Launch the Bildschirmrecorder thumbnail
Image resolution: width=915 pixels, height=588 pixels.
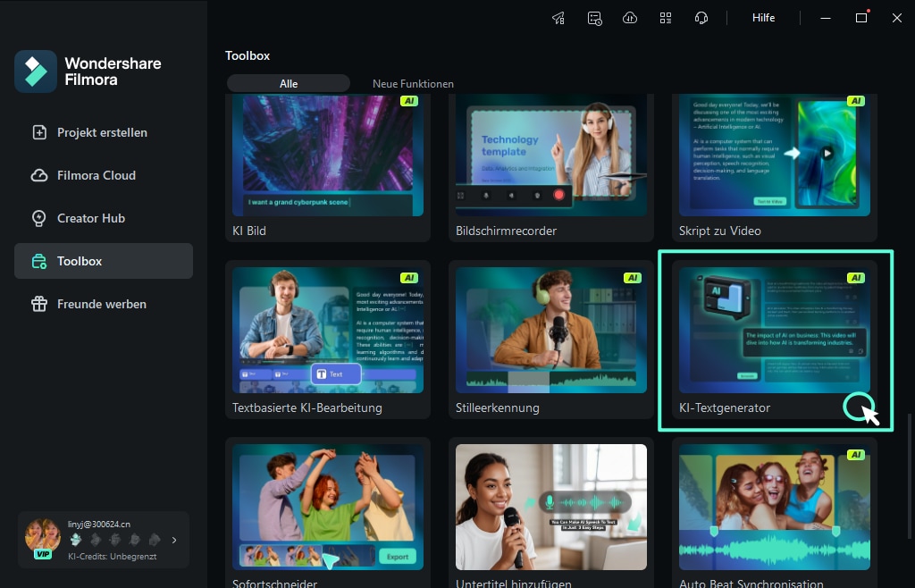click(x=551, y=156)
